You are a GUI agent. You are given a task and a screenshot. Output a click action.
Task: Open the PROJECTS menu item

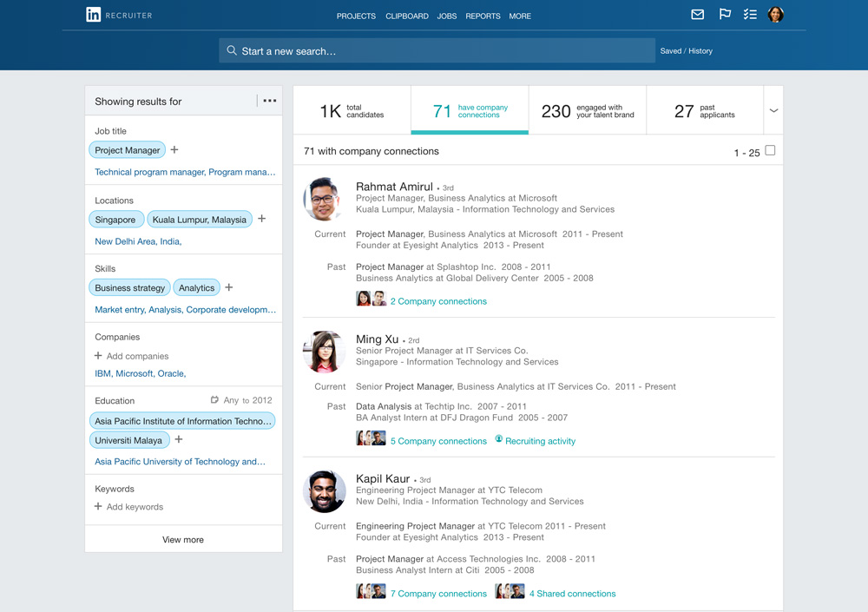tap(356, 16)
